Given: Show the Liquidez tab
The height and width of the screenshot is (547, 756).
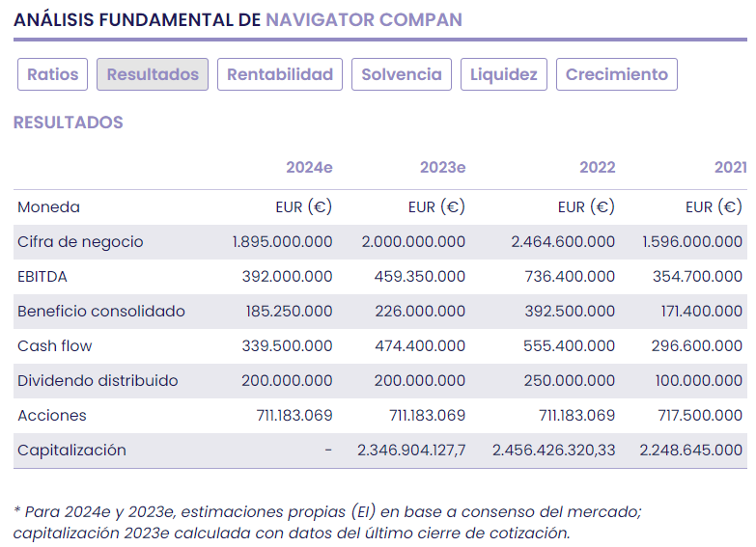Looking at the screenshot, I should pyautogui.click(x=504, y=74).
